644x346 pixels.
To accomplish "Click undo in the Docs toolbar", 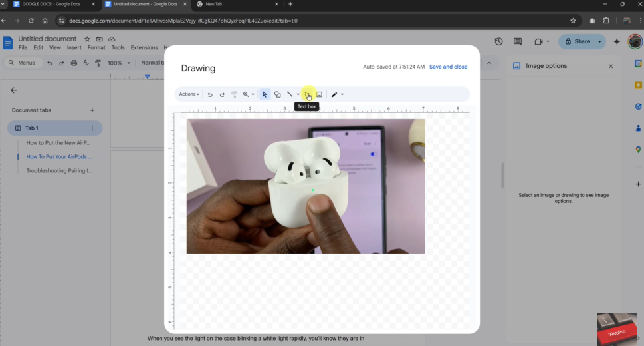I will 50,63.
